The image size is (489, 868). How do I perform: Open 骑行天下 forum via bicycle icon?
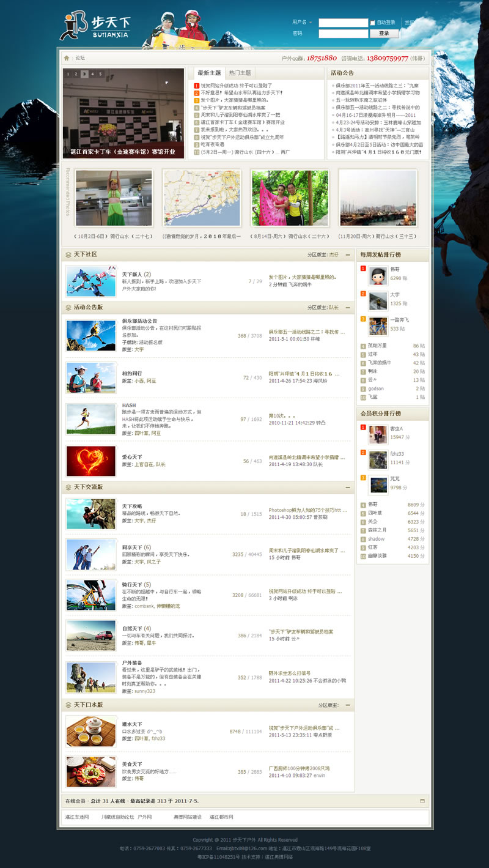(90, 595)
